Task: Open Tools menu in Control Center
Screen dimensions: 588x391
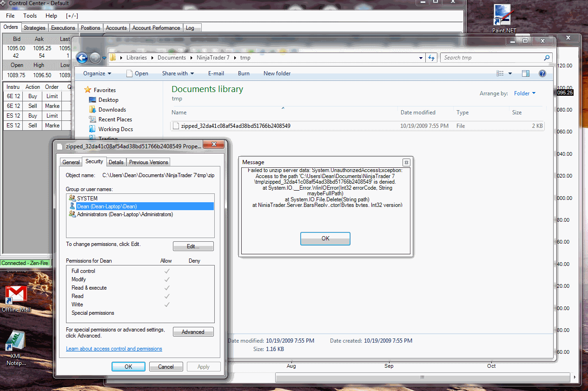Action: pos(30,16)
